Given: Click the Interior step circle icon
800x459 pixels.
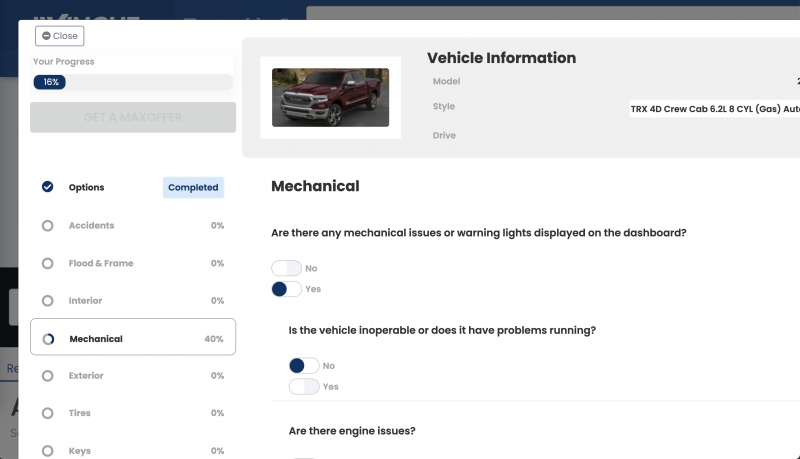Looking at the screenshot, I should (47, 301).
